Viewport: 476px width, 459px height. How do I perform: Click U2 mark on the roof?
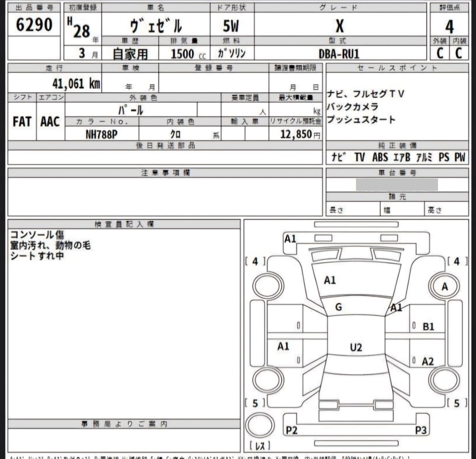pyautogui.click(x=356, y=348)
